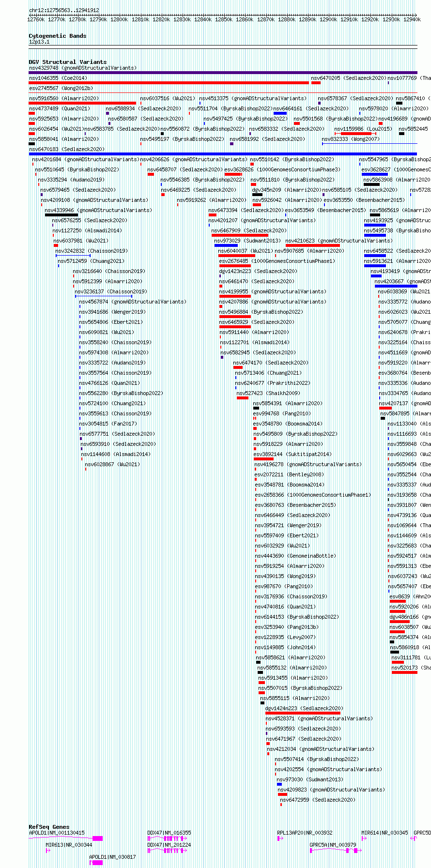This screenshot has height=868, width=431.
Task: Open variant nsv527423 (Shaikh2009)
Action: [x=269, y=393]
